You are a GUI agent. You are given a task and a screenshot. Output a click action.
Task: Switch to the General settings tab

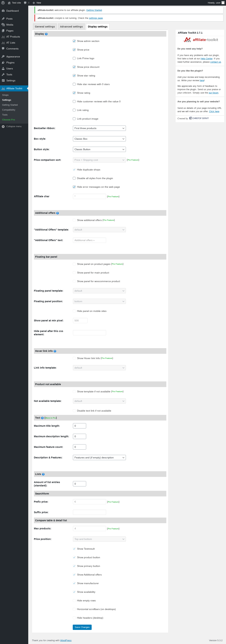(45, 27)
